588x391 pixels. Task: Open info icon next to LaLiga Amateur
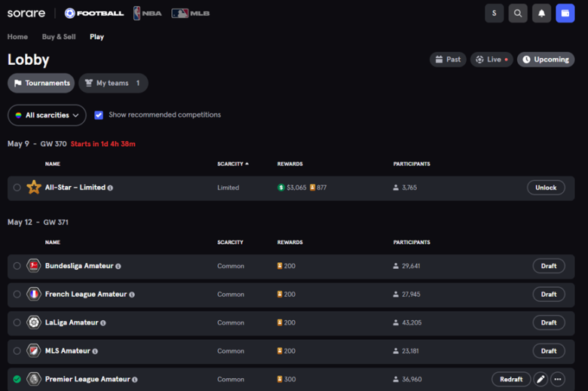point(103,322)
